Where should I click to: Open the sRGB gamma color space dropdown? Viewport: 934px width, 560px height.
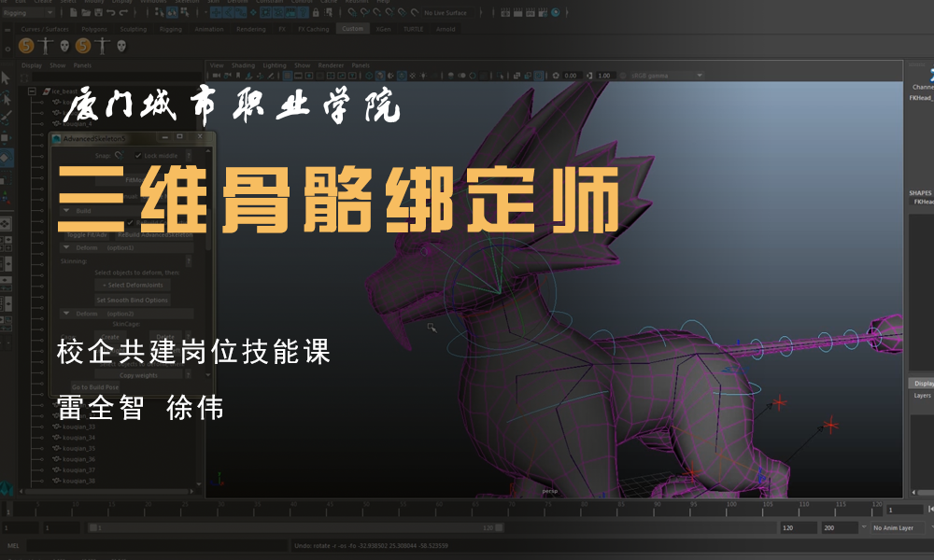(x=667, y=76)
